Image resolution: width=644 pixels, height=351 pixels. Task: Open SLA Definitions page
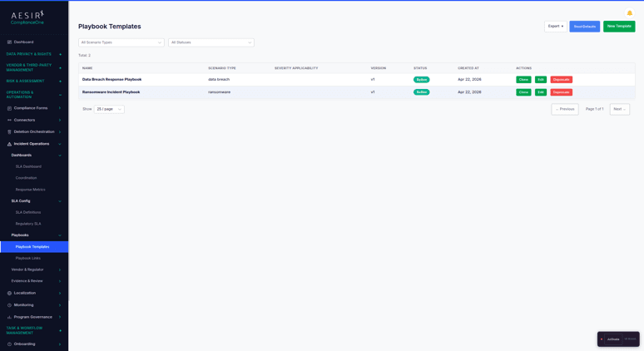pyautogui.click(x=28, y=213)
